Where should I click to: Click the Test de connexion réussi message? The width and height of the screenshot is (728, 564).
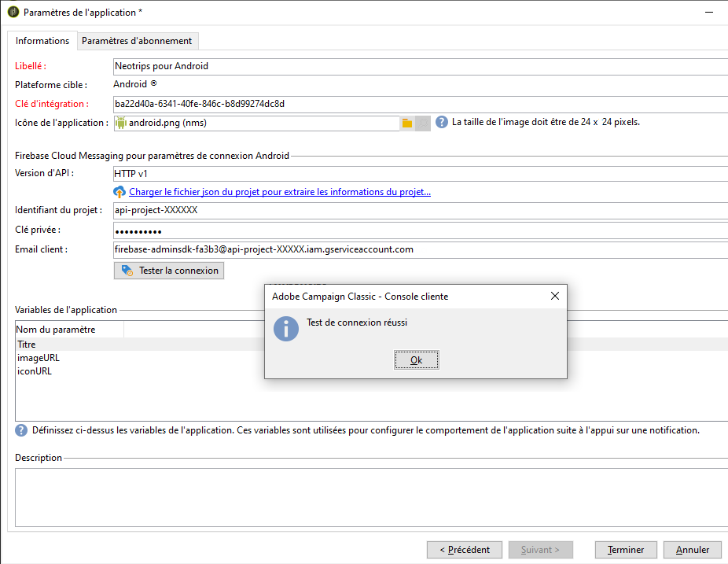pos(357,323)
